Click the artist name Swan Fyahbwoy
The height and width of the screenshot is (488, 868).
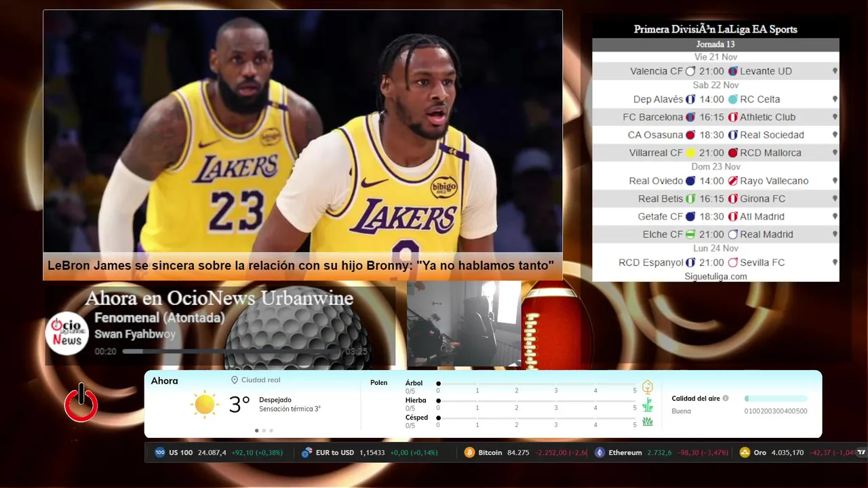point(135,334)
